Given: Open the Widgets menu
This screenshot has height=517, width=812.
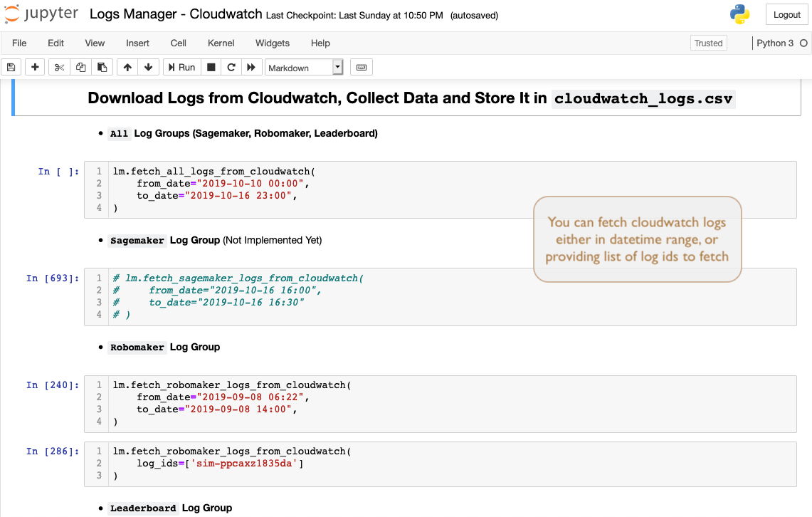Looking at the screenshot, I should tap(273, 43).
